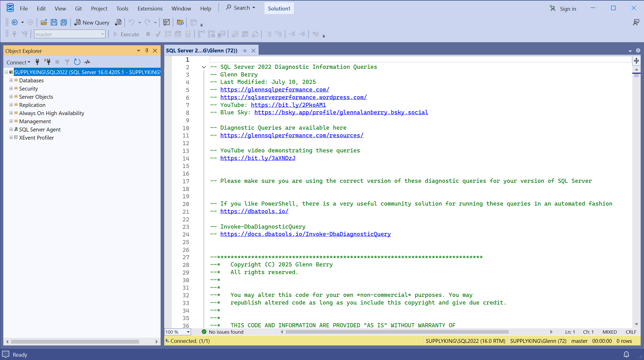Open the master database dropdown

102,34
